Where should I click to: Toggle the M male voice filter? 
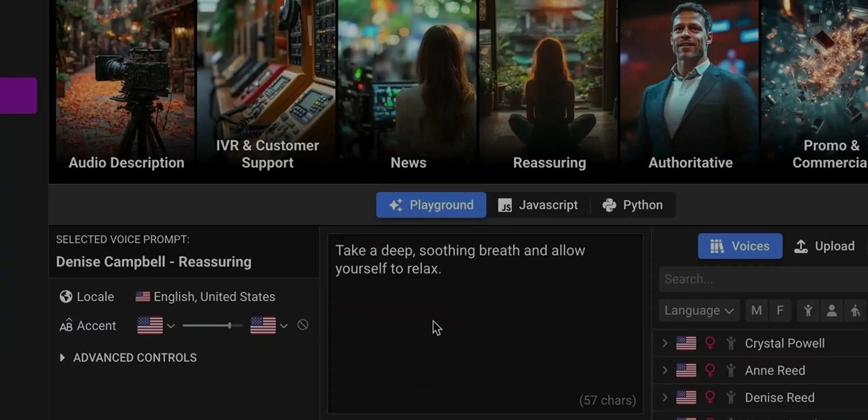pos(756,310)
